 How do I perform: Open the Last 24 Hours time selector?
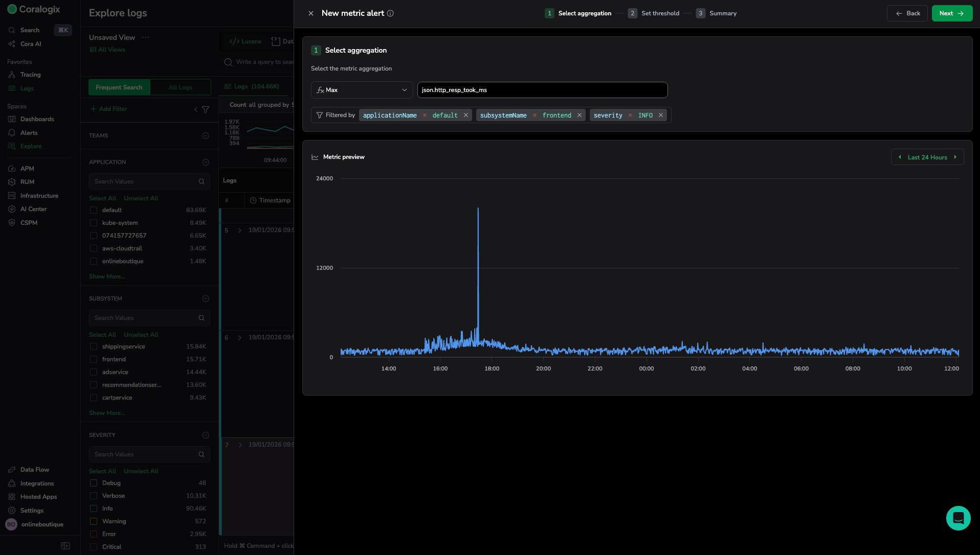coord(927,157)
